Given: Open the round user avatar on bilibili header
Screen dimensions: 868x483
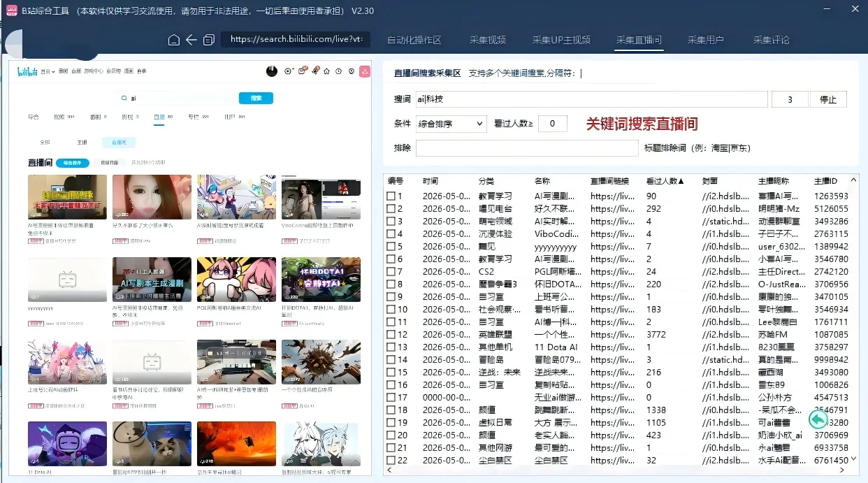Looking at the screenshot, I should [272, 71].
